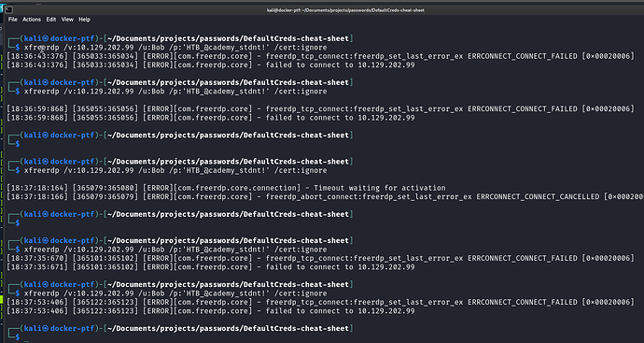644x343 pixels.
Task: Click the terminal window icon in title bar
Action: click(8, 10)
